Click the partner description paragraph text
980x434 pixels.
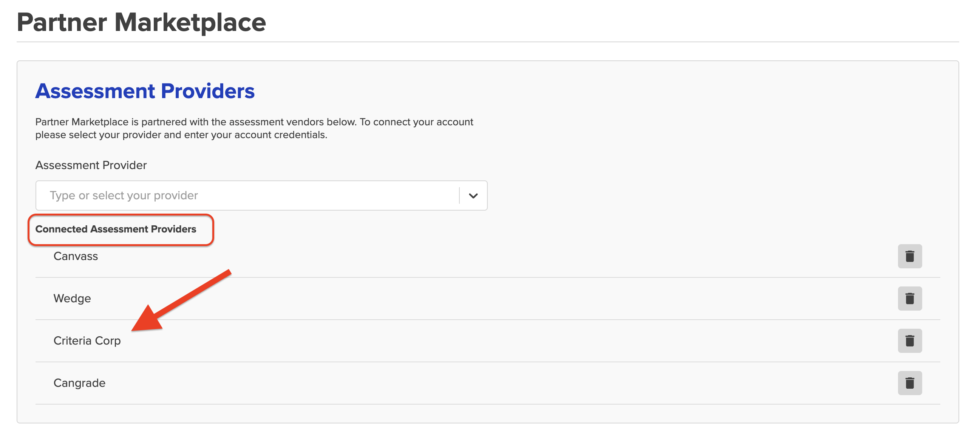point(254,128)
